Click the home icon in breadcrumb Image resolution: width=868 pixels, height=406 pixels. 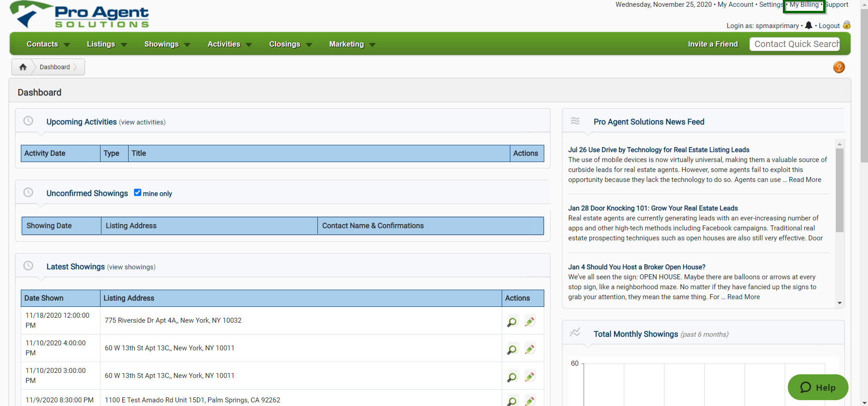click(23, 67)
